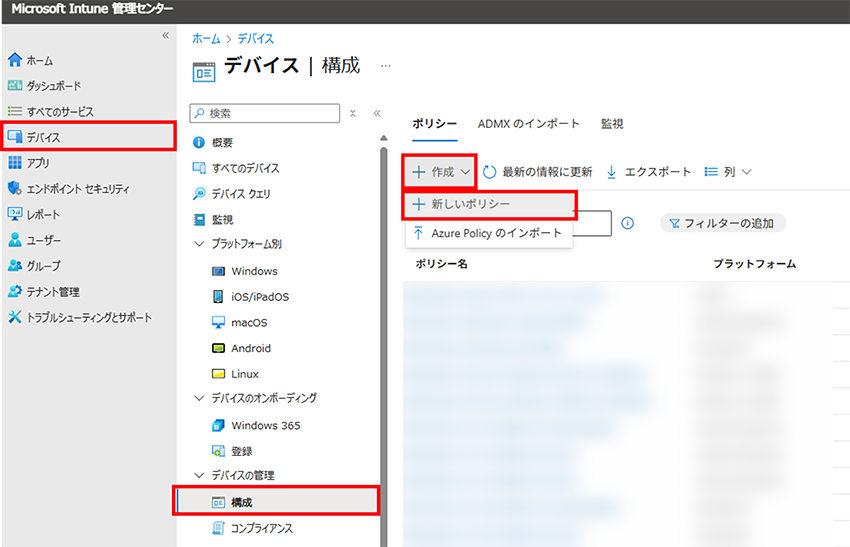Image resolution: width=850 pixels, height=547 pixels.
Task: Select Linux platform entry
Action: 235,374
